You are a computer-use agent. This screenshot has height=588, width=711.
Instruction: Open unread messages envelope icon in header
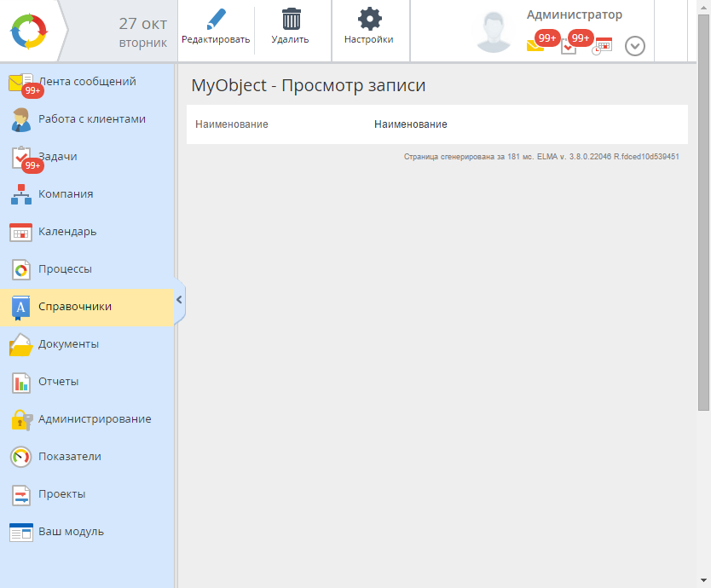535,46
